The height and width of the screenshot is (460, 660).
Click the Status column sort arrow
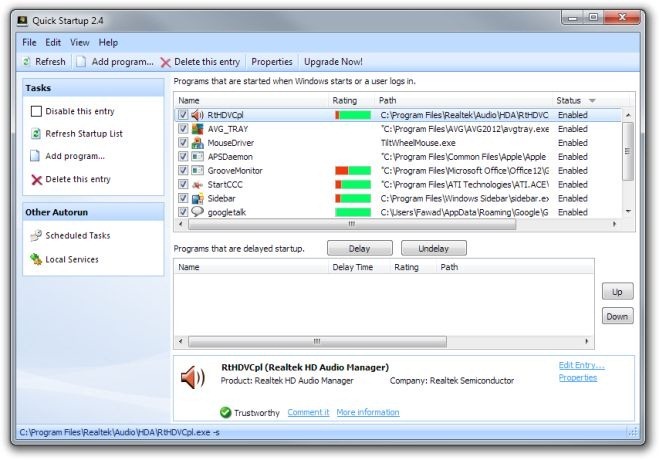[x=592, y=101]
